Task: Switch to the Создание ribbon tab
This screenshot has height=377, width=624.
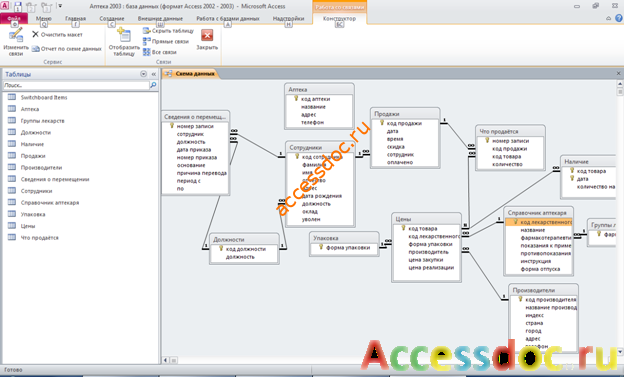Action: 112,19
